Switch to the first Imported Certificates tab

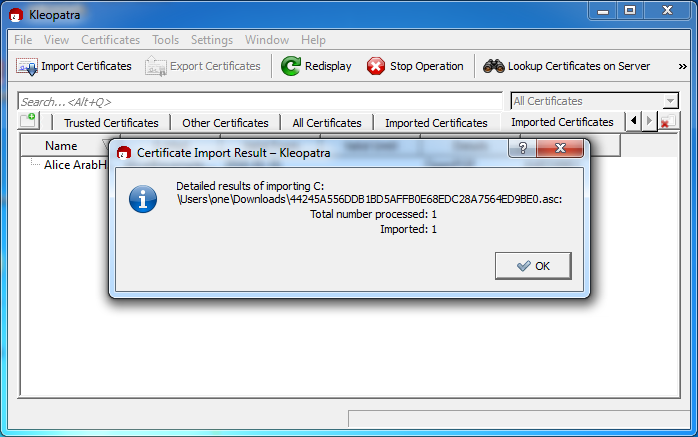tap(436, 123)
